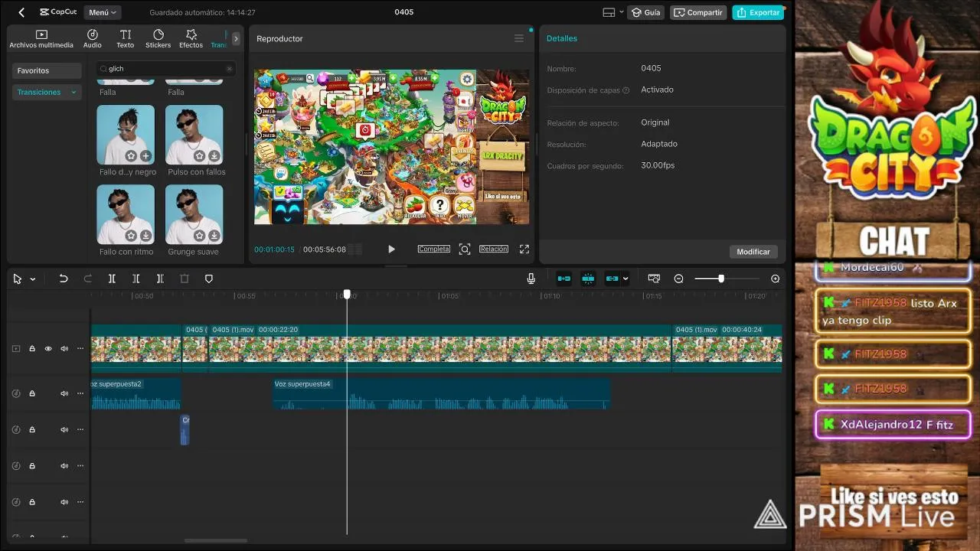980x551 pixels.
Task: Click the Completa quality button
Action: (x=434, y=249)
